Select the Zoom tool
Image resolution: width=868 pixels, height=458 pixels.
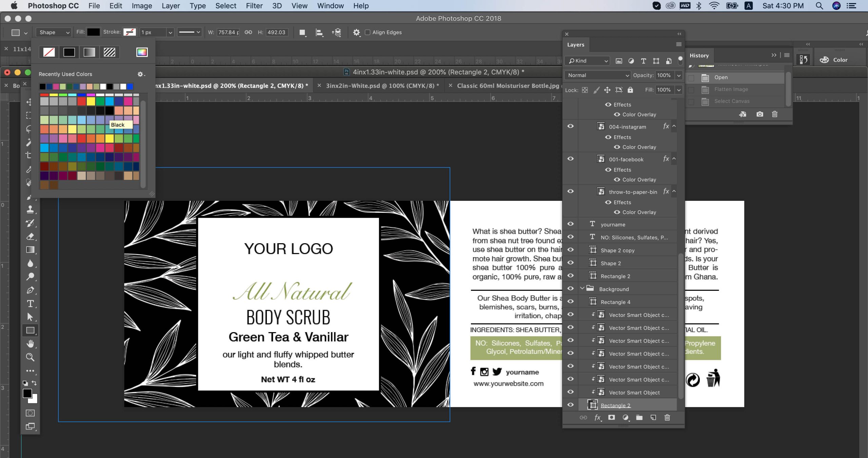30,357
